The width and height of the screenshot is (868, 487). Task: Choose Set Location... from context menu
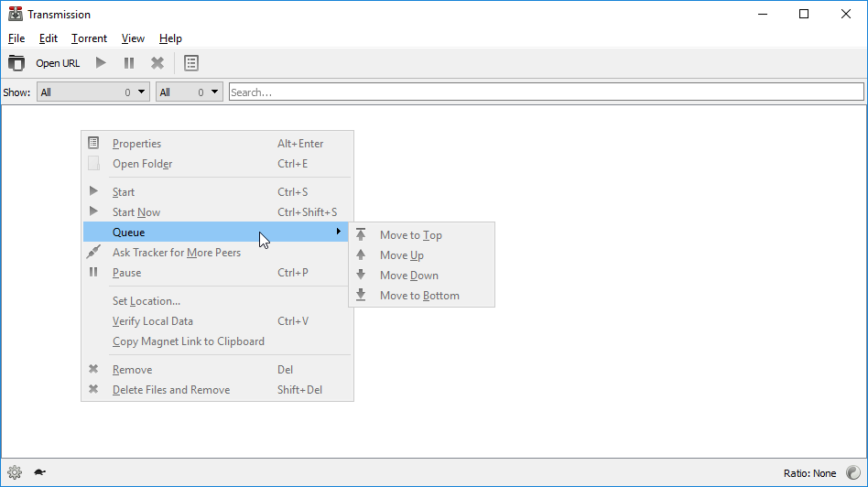point(217,301)
